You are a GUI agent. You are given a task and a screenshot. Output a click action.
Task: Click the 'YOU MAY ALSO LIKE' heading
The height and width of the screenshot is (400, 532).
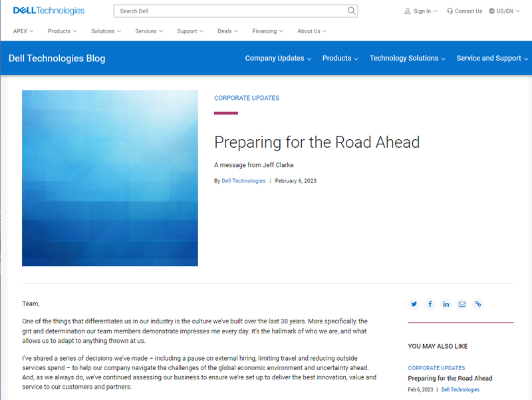coord(438,346)
